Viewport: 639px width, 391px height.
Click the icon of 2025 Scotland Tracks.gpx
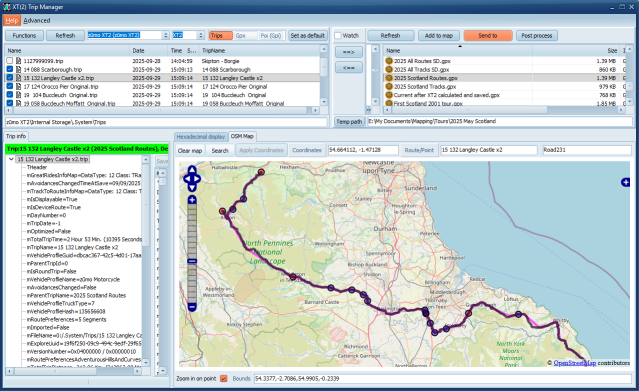click(x=389, y=86)
